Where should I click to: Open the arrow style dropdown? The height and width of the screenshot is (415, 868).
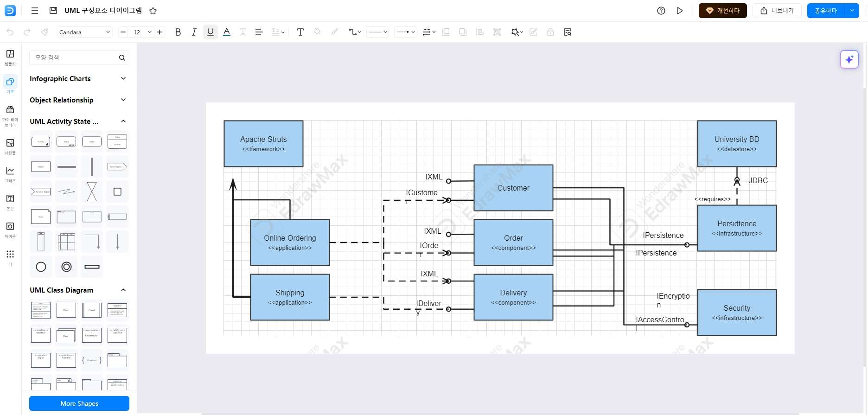[x=405, y=32]
